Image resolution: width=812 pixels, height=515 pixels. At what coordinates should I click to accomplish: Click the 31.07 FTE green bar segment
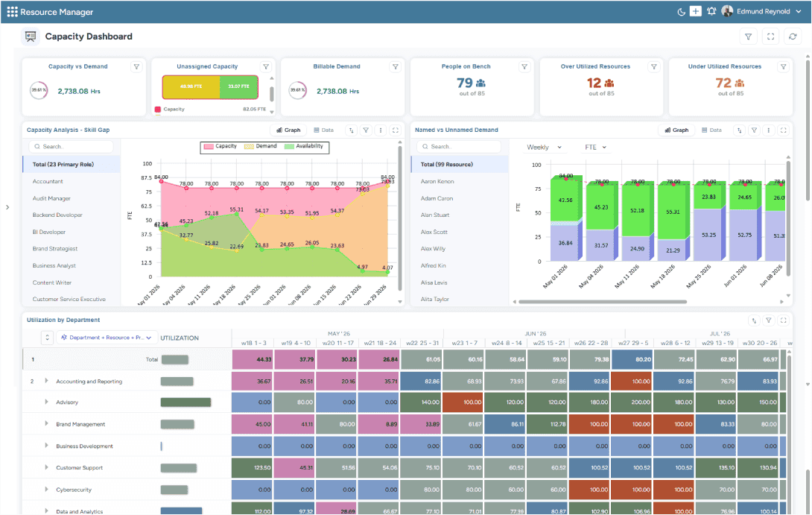pyautogui.click(x=238, y=86)
